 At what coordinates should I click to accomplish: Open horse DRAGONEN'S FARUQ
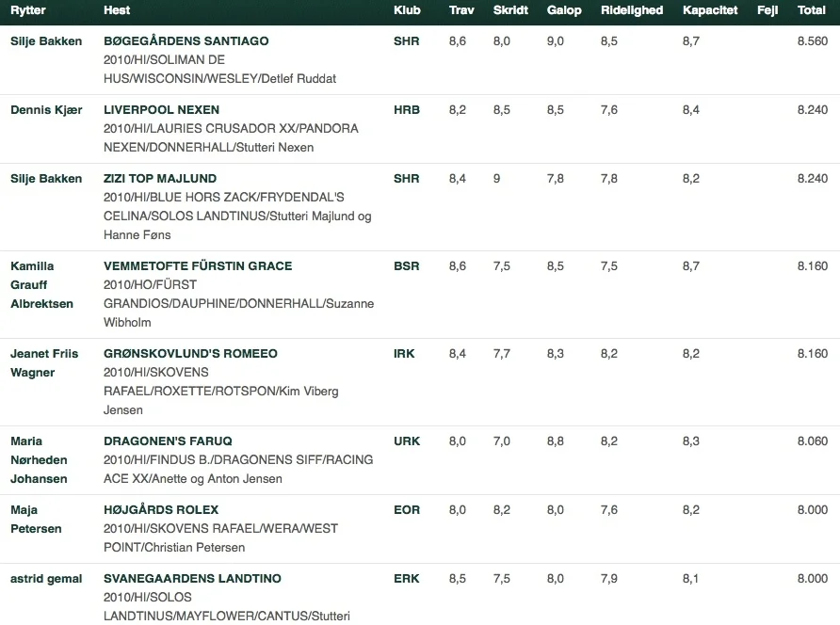(168, 441)
